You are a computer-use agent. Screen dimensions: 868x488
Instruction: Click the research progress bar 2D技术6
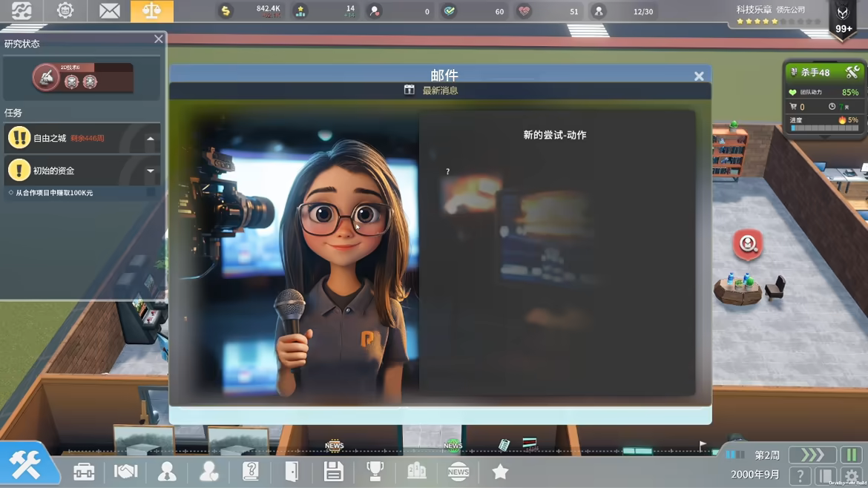click(96, 67)
